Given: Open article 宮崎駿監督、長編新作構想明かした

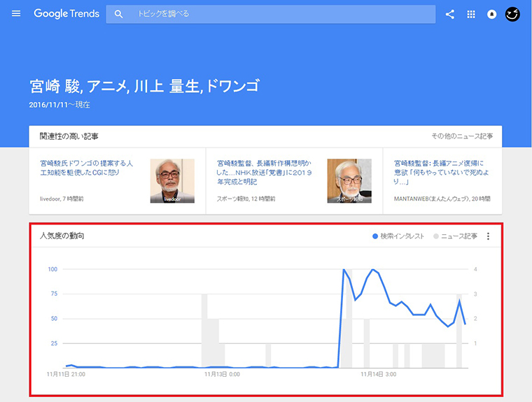Looking at the screenshot, I should (x=264, y=173).
